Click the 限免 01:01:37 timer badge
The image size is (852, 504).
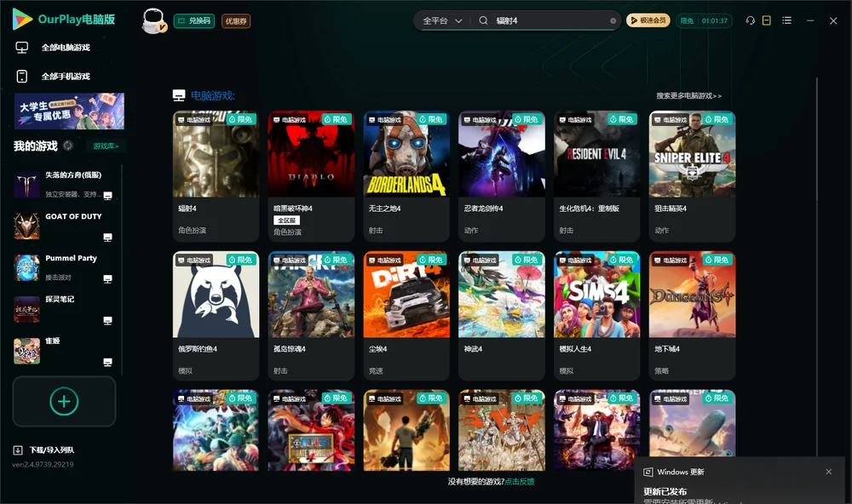(704, 20)
